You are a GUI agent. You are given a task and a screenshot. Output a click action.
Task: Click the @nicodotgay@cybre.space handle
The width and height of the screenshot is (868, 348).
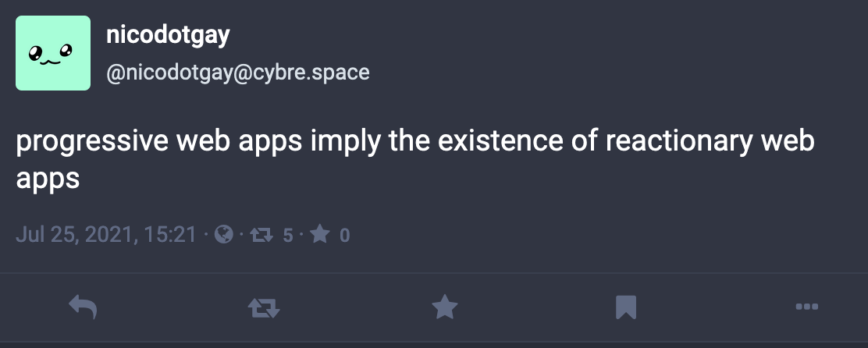238,73
